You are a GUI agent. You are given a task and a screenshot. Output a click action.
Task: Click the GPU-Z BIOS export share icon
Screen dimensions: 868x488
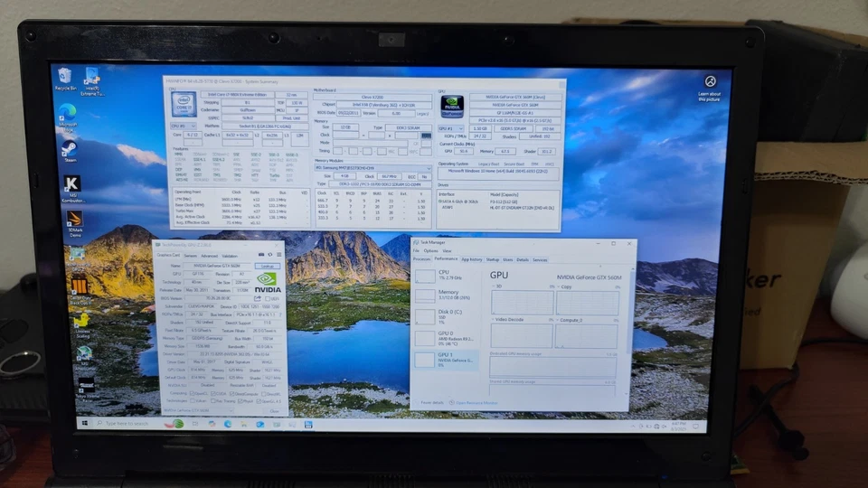pyautogui.click(x=258, y=298)
